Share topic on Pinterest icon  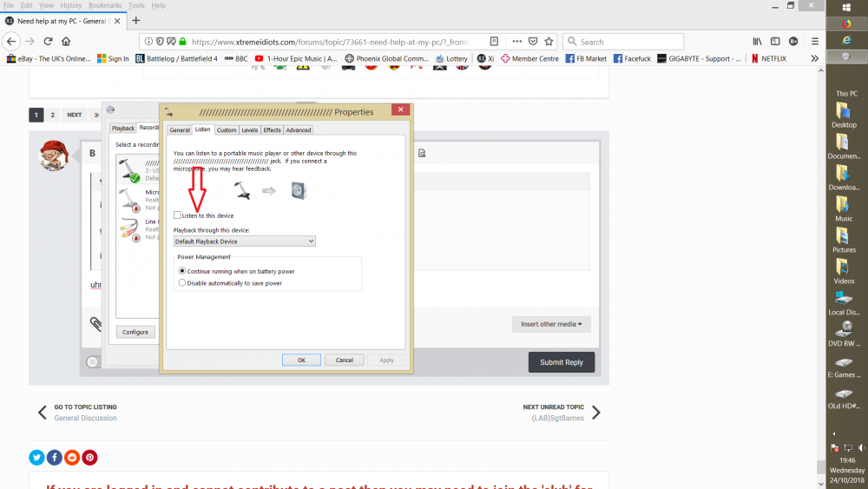(x=89, y=458)
